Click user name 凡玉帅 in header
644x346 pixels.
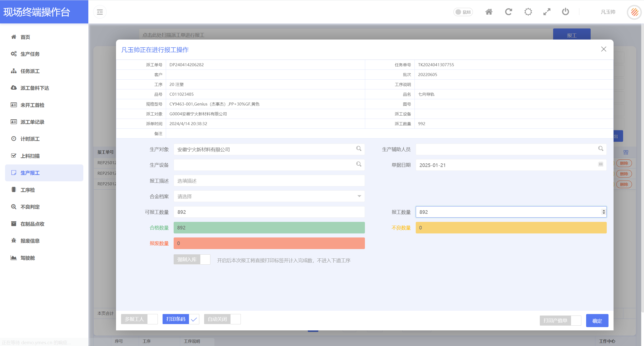(x=608, y=12)
